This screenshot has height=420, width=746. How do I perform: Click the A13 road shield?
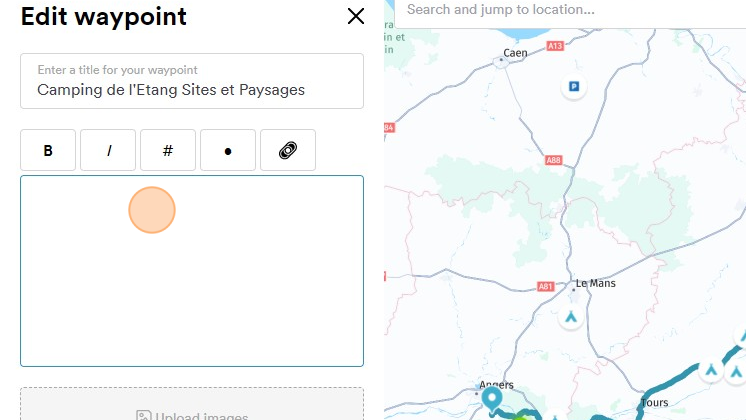(x=555, y=46)
